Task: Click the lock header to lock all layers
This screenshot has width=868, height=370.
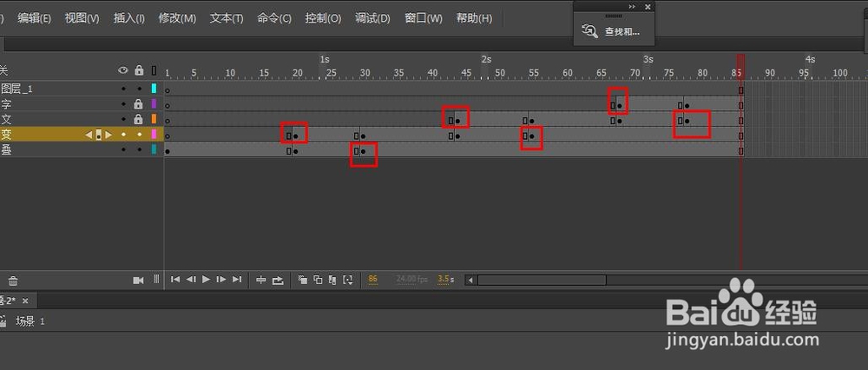Action: click(x=139, y=70)
